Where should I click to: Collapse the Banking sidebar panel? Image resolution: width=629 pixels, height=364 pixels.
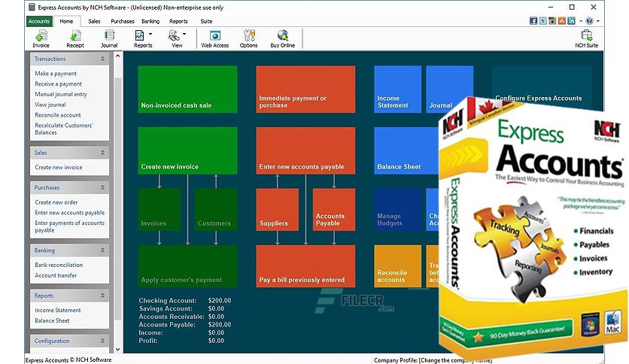tap(102, 250)
